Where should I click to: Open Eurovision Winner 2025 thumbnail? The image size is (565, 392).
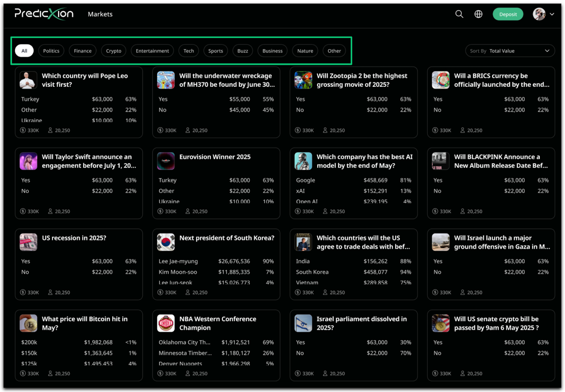(x=166, y=161)
